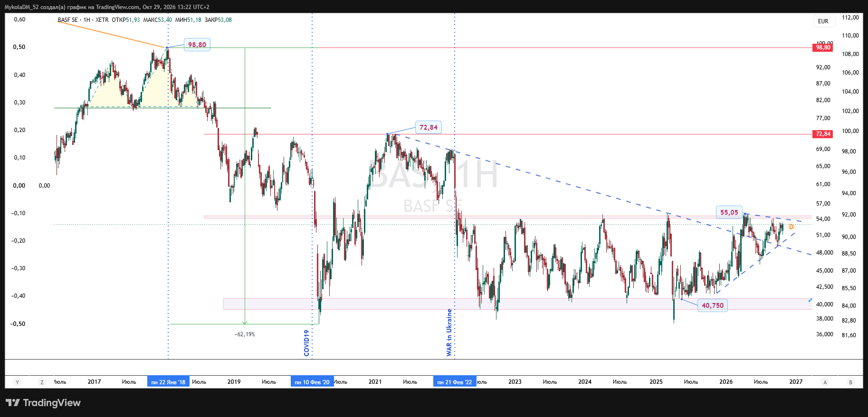Click the 2019 label on time axis
The width and height of the screenshot is (868, 417).
234,382
